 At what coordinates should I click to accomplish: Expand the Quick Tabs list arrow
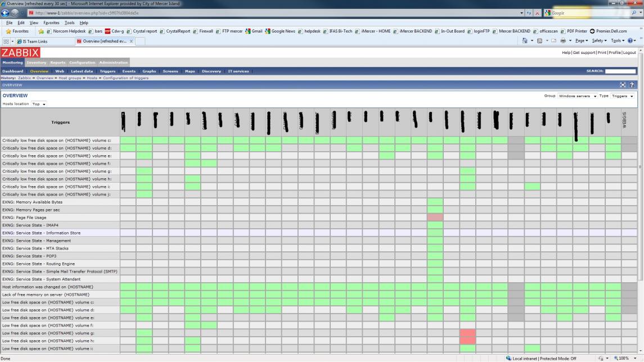coord(12,41)
